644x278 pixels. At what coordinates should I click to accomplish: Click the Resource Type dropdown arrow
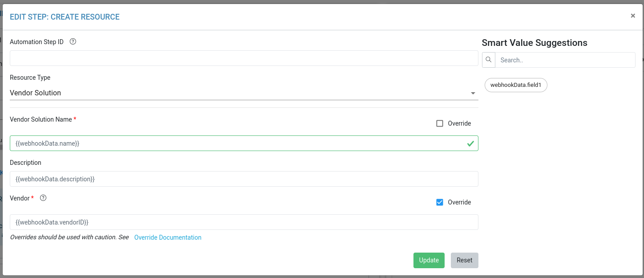pos(473,94)
